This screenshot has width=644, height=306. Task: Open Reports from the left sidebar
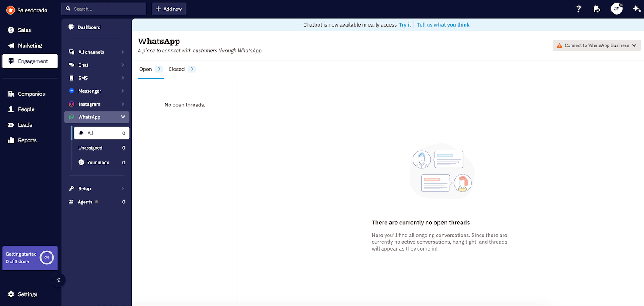(27, 140)
